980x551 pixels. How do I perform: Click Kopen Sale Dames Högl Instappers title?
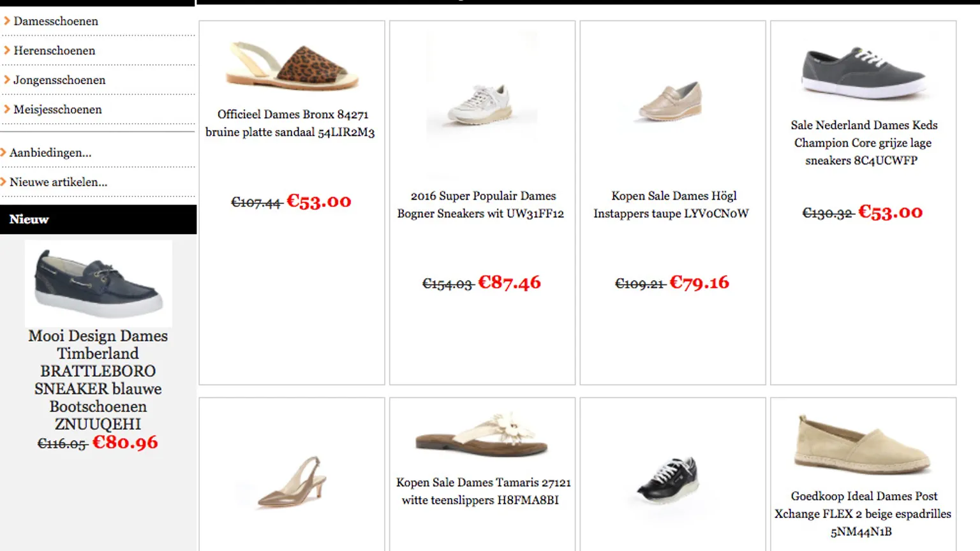(672, 205)
